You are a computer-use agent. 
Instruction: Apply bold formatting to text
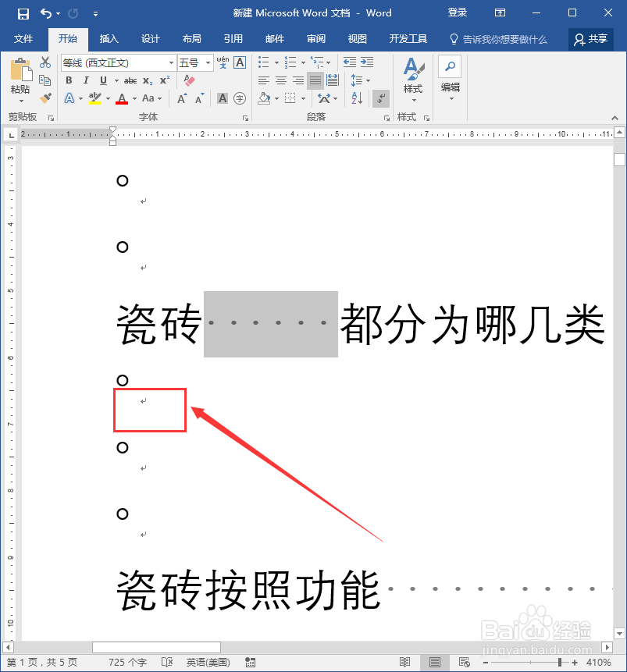point(68,80)
